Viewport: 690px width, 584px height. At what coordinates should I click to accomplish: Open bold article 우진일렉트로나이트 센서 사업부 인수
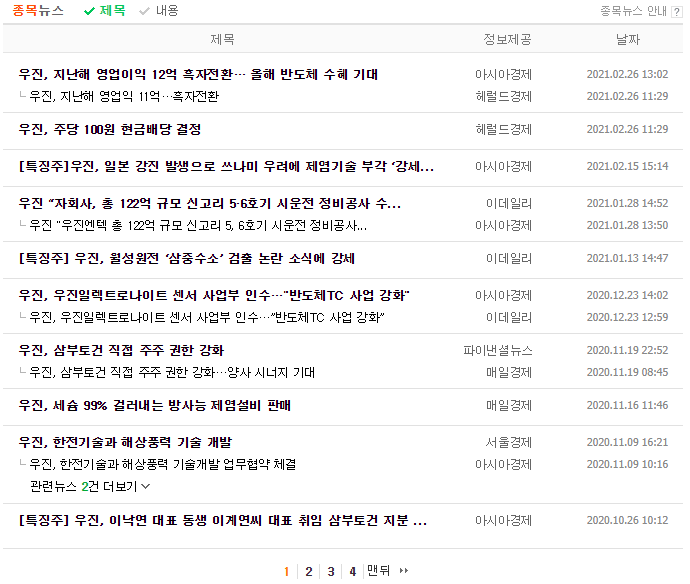(x=214, y=295)
